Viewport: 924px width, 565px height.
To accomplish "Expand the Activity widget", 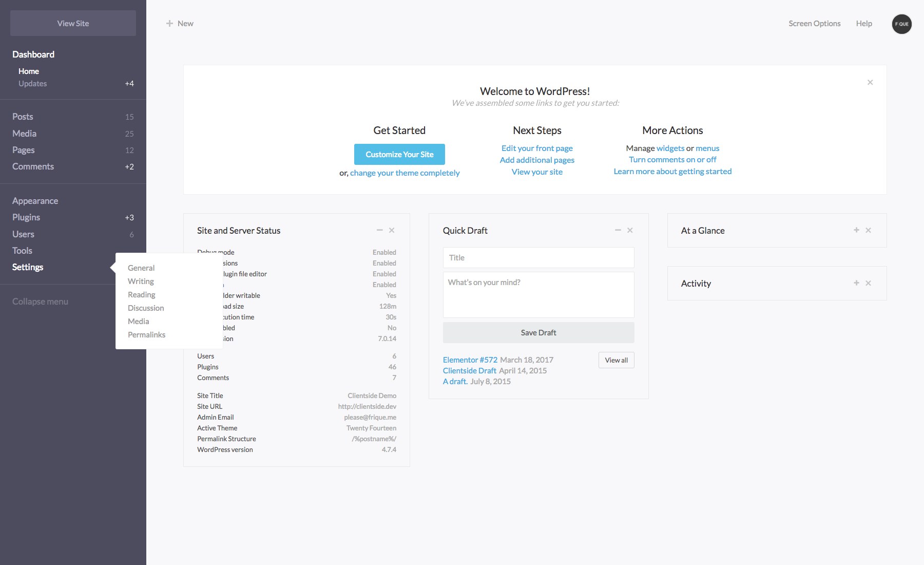I will [x=856, y=283].
